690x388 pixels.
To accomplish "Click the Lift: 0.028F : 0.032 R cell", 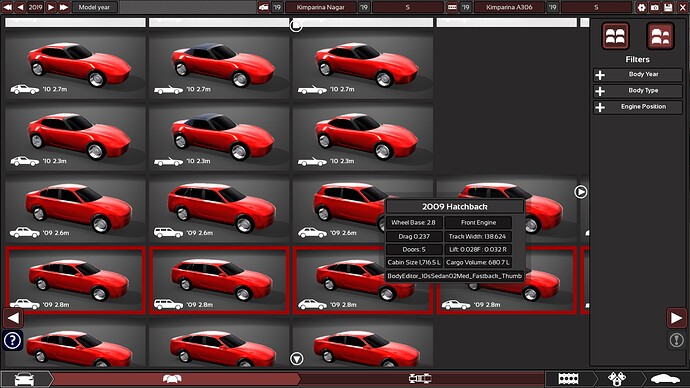I will pyautogui.click(x=478, y=249).
